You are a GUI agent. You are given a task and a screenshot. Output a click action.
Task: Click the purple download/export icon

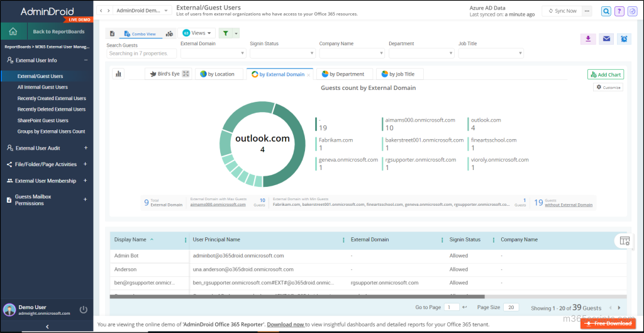point(588,39)
